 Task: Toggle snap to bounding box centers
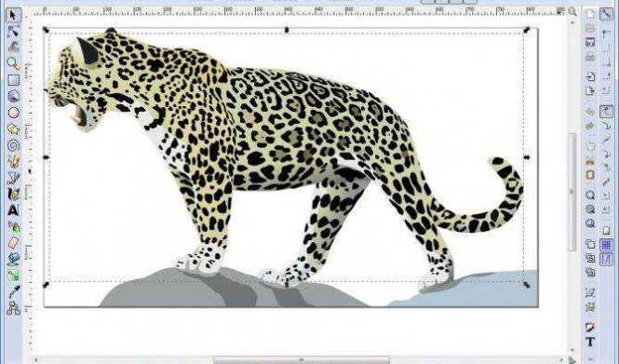[606, 91]
